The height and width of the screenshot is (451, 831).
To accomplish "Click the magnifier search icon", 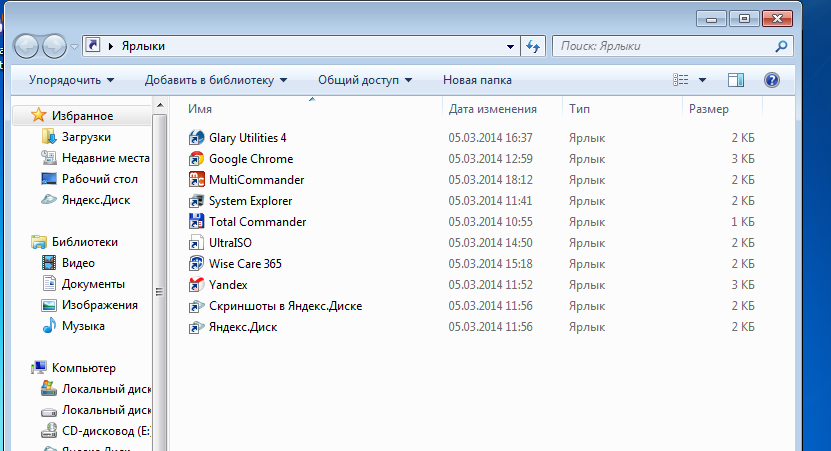I will 781,47.
